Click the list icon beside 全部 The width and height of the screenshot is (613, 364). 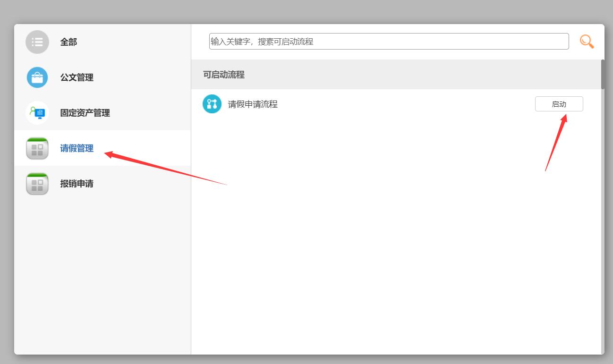(x=37, y=42)
